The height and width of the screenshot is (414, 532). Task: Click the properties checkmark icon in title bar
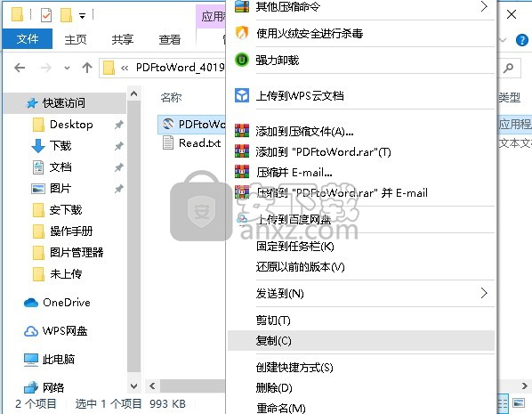46,15
